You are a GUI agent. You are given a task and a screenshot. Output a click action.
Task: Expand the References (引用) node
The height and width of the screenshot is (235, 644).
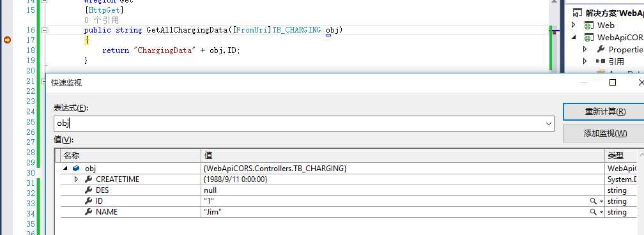[585, 61]
